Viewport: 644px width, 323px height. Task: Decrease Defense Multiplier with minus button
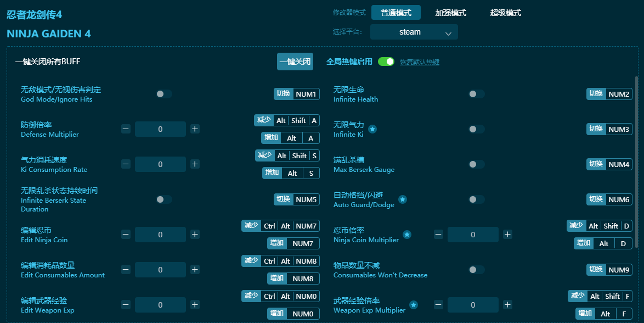click(126, 129)
